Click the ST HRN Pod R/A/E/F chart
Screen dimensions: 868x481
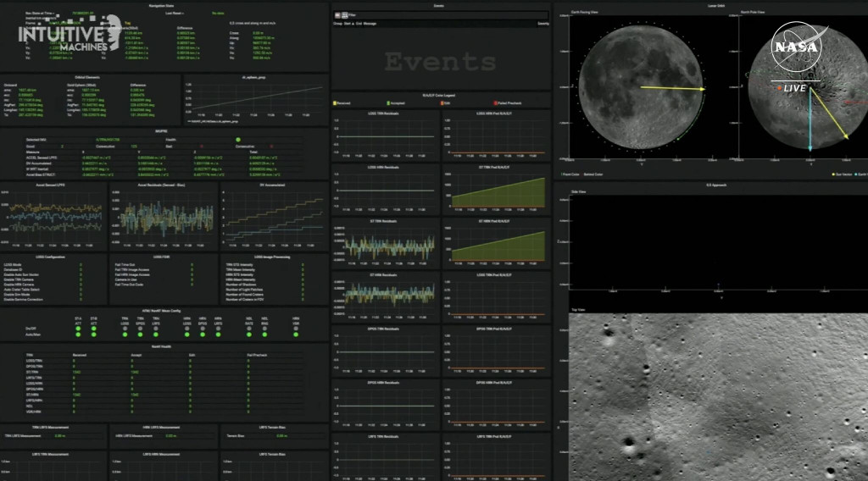point(497,243)
